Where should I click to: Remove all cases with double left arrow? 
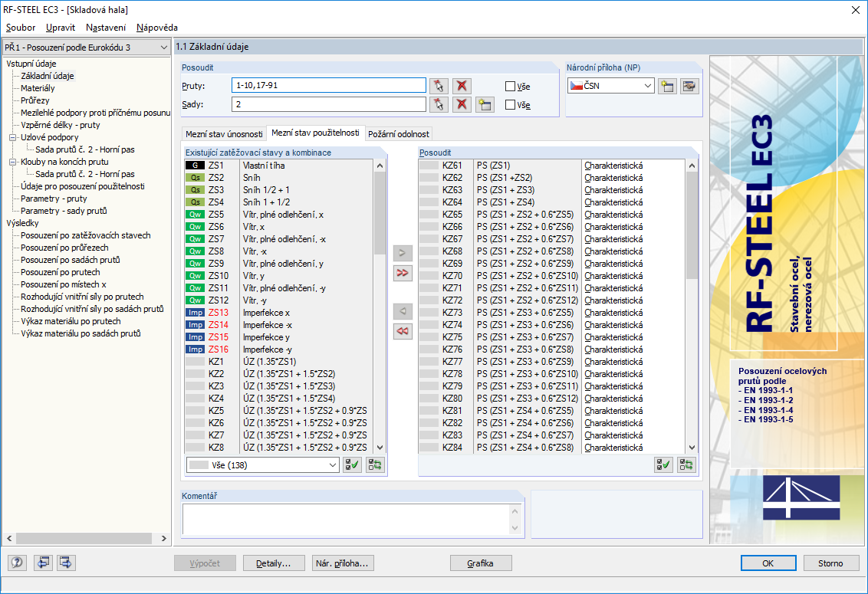pyautogui.click(x=403, y=331)
